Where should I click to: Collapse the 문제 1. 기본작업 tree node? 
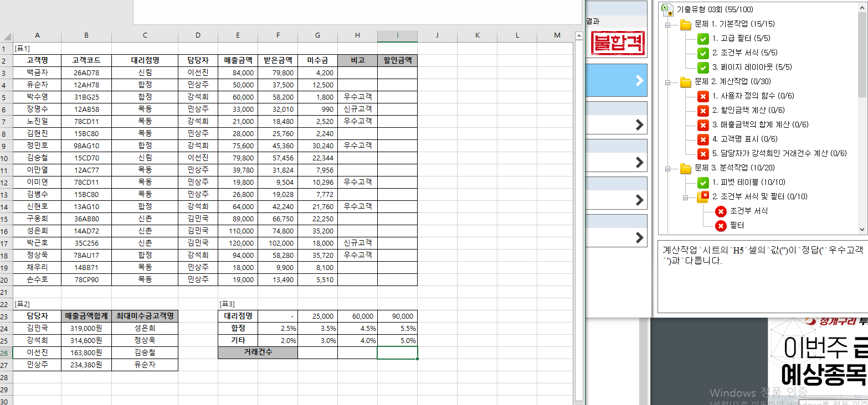[668, 25]
